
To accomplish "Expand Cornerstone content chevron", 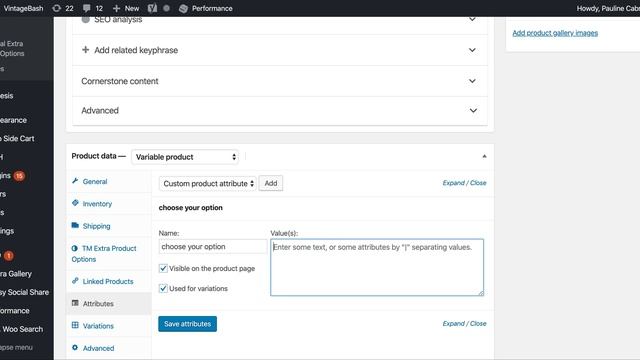I will point(472,81).
